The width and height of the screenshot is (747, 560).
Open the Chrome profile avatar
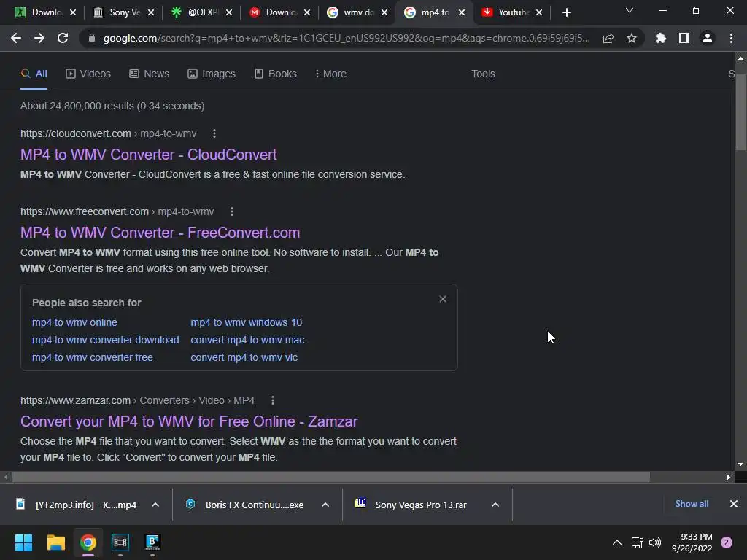[x=708, y=38]
